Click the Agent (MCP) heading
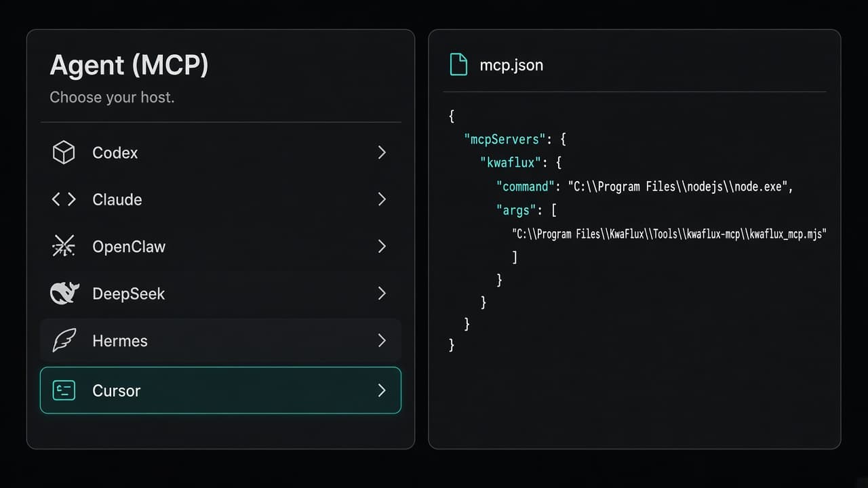The height and width of the screenshot is (488, 868). tap(130, 65)
